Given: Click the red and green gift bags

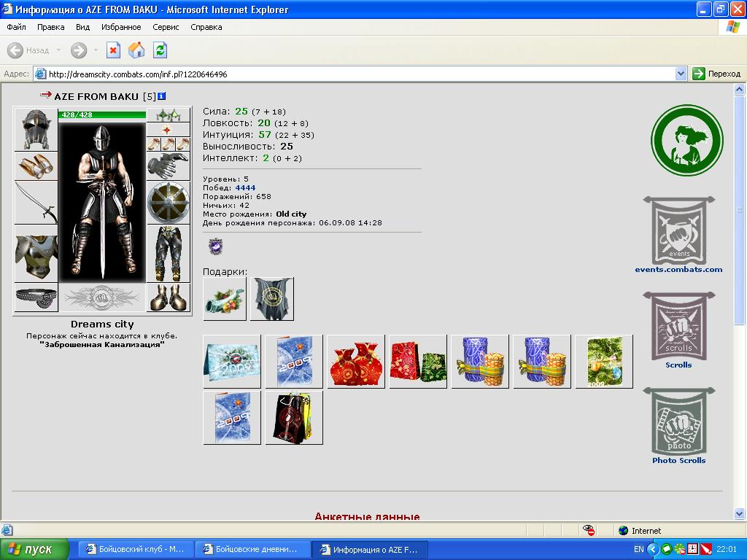Looking at the screenshot, I should [x=418, y=362].
